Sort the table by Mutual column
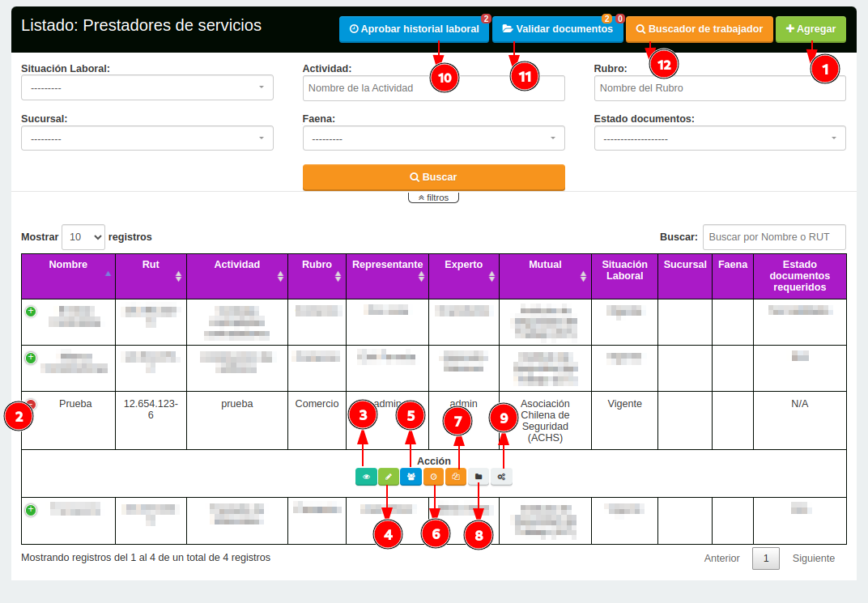 click(x=545, y=276)
